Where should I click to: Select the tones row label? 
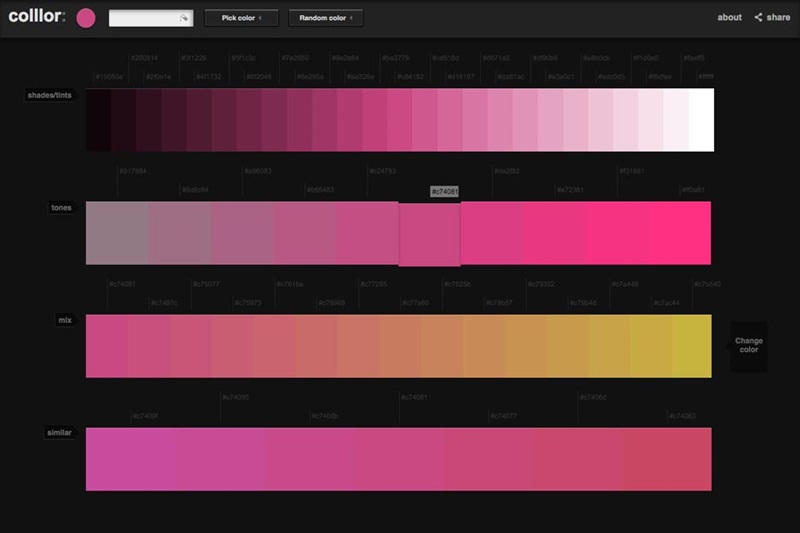tap(62, 208)
